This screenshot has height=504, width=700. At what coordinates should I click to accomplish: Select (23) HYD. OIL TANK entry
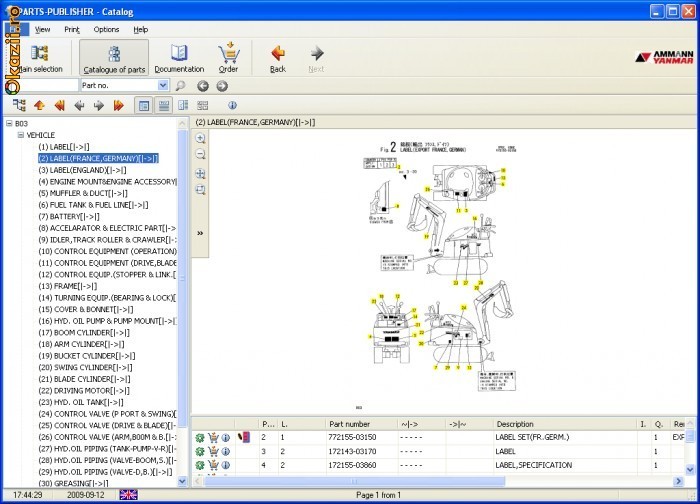tap(81, 402)
